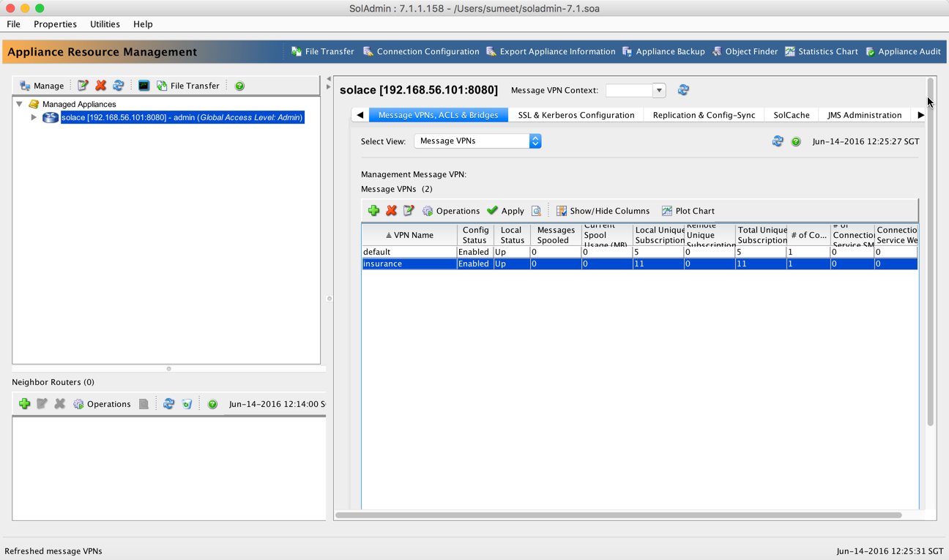Select the default VPN row
The height and width of the screenshot is (560, 949).
click(x=639, y=252)
